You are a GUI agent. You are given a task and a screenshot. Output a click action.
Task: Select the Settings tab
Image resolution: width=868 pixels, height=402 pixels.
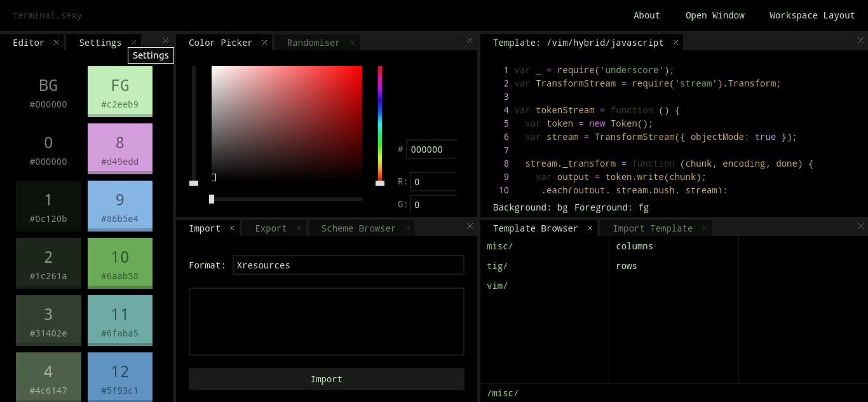[100, 43]
